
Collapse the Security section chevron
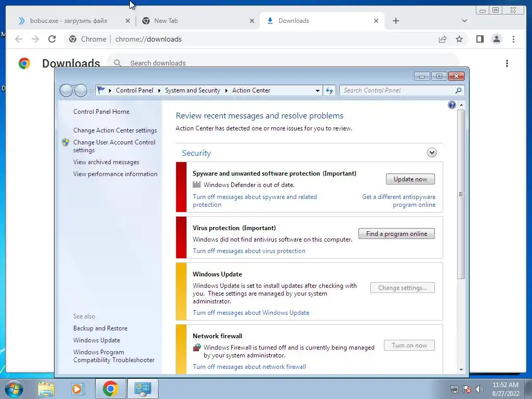tap(432, 153)
